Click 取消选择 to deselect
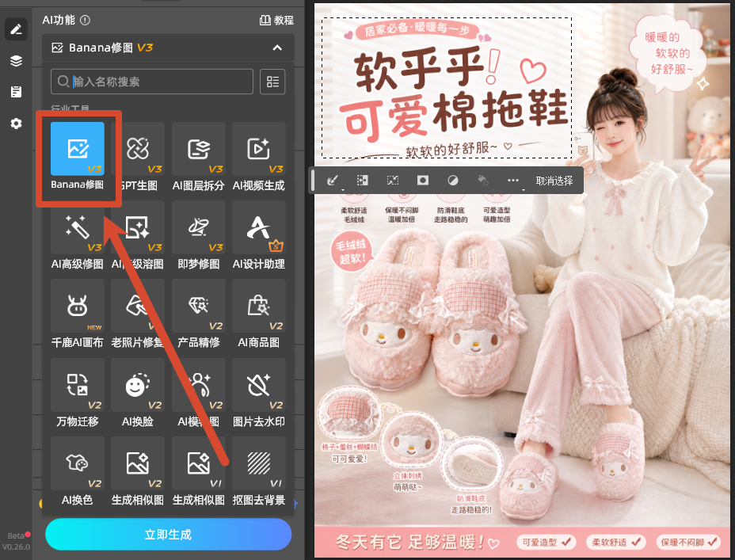The height and width of the screenshot is (560, 735). (554, 181)
